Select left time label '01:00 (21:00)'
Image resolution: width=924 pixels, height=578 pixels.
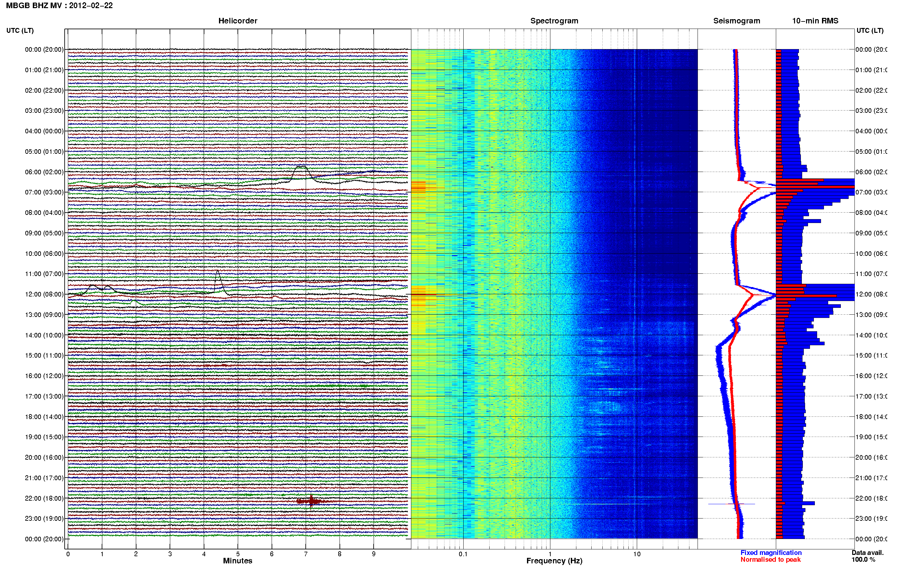click(44, 70)
